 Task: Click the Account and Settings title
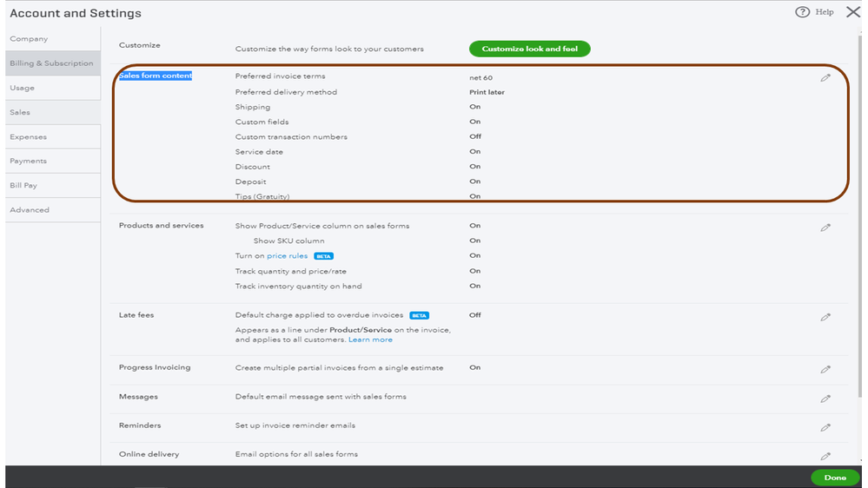click(x=76, y=13)
